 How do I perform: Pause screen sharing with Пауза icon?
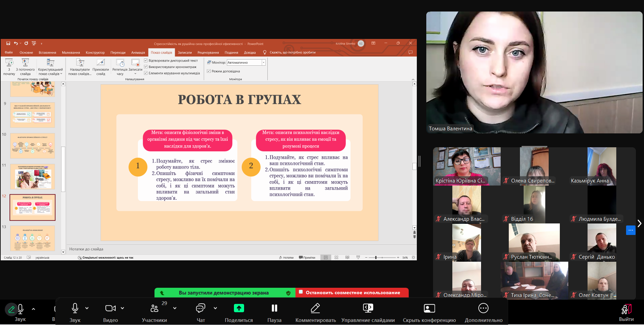(x=274, y=308)
